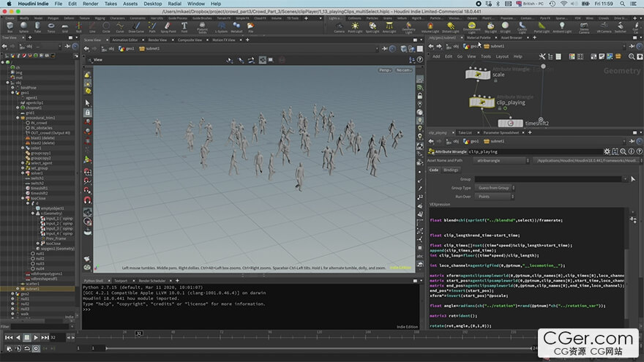
Task: Click the Persp camera button in viewport
Action: 384,70
